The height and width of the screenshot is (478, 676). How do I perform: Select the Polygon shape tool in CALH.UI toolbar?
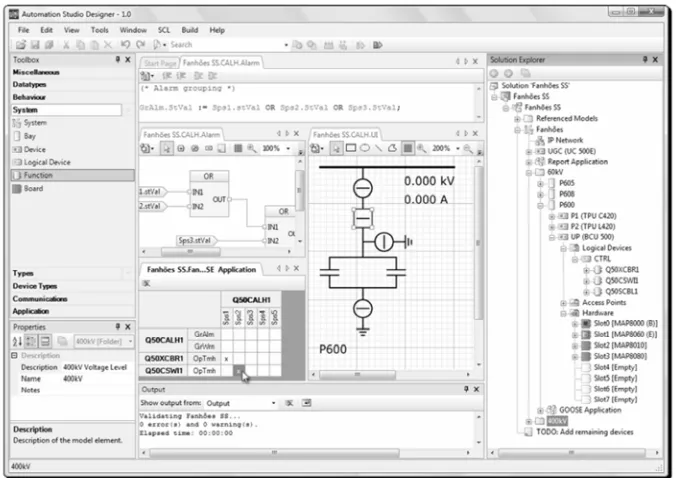click(392, 148)
